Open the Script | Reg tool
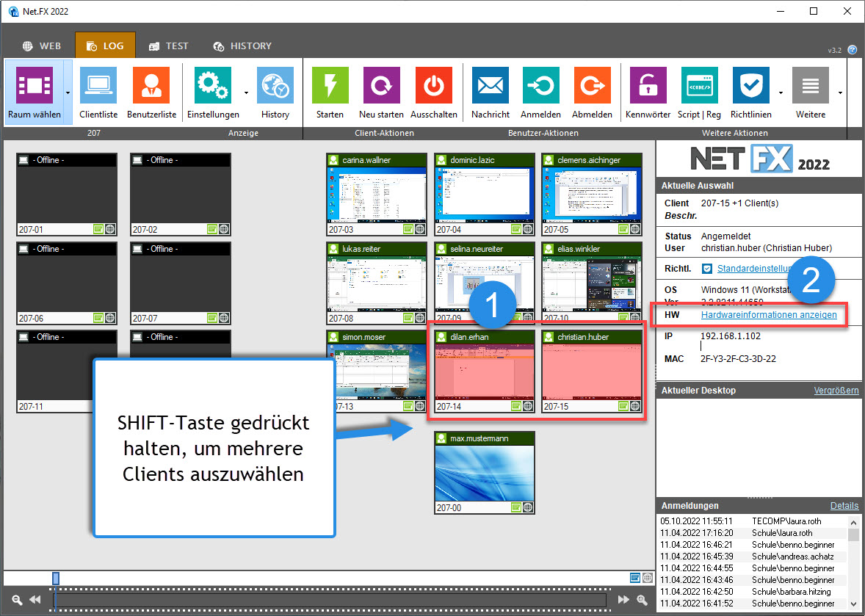Image resolution: width=865 pixels, height=616 pixels. (x=699, y=92)
